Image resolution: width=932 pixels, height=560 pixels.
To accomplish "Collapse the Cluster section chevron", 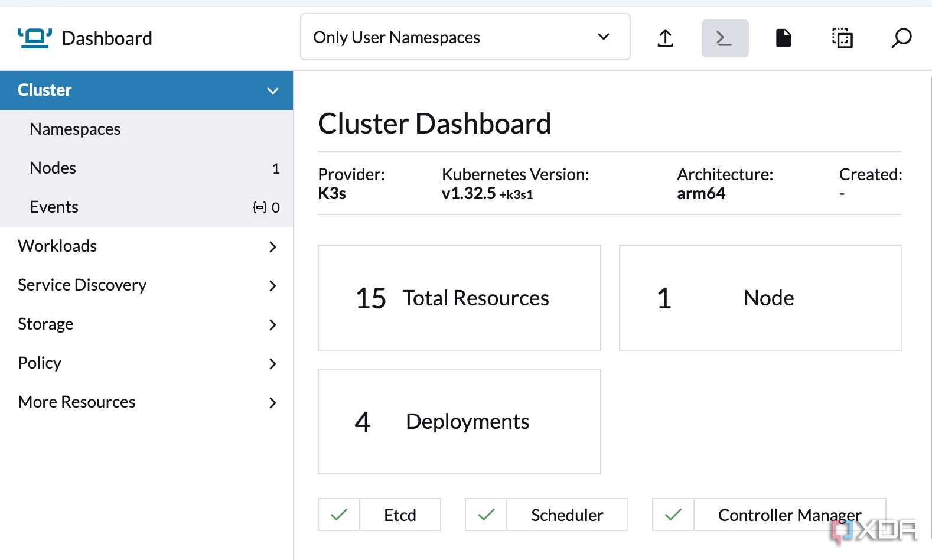I will tap(273, 91).
